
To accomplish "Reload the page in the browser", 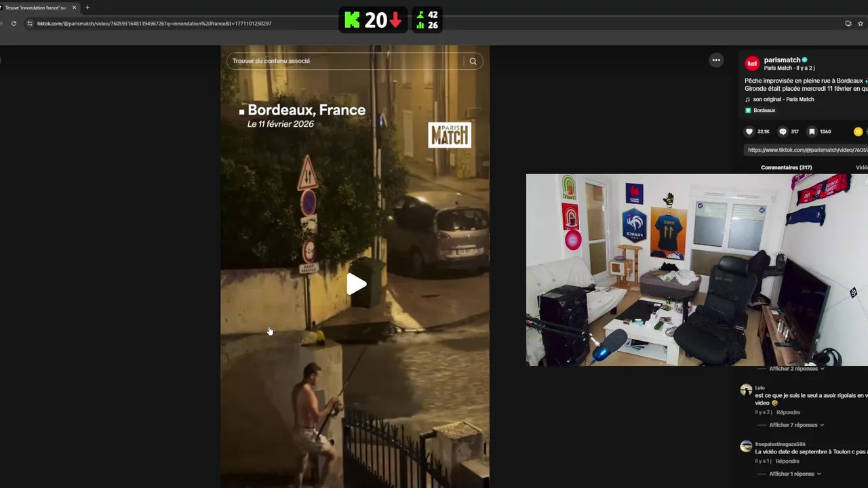I will tap(14, 23).
